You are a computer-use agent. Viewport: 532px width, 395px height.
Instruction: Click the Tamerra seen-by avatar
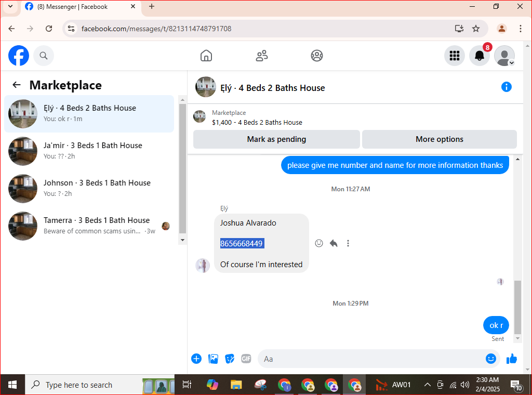click(x=166, y=226)
